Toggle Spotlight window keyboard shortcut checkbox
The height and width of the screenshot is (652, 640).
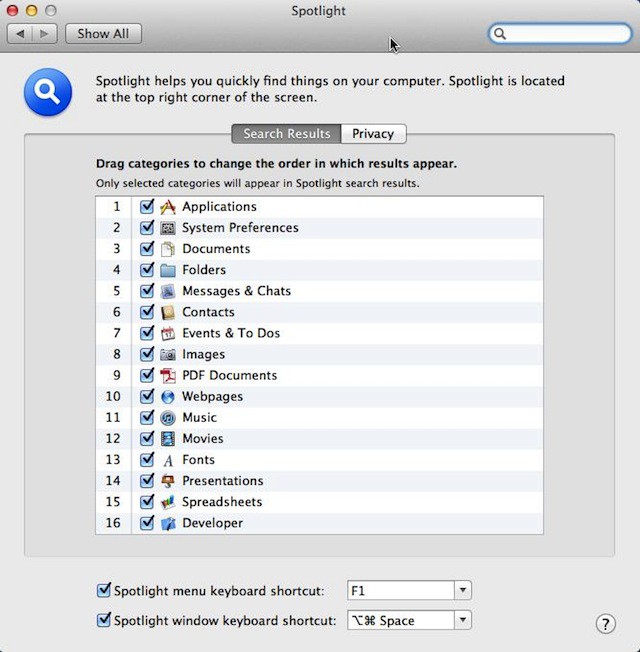point(103,620)
